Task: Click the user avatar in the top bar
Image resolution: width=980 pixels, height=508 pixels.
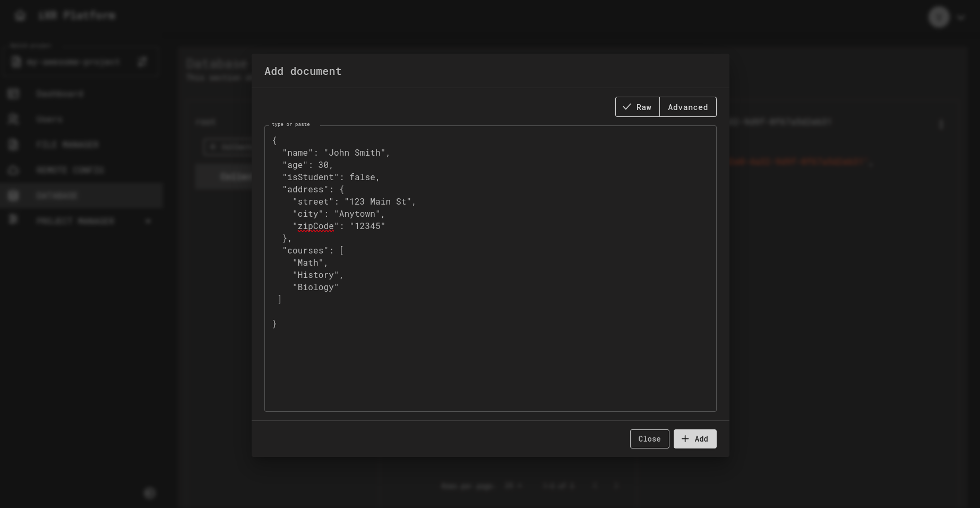Action: tap(939, 18)
